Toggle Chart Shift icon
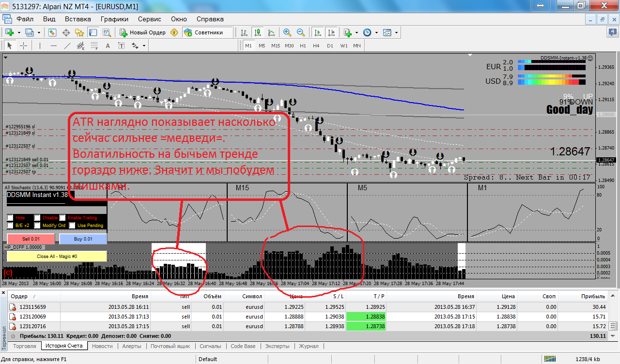 tap(331, 32)
